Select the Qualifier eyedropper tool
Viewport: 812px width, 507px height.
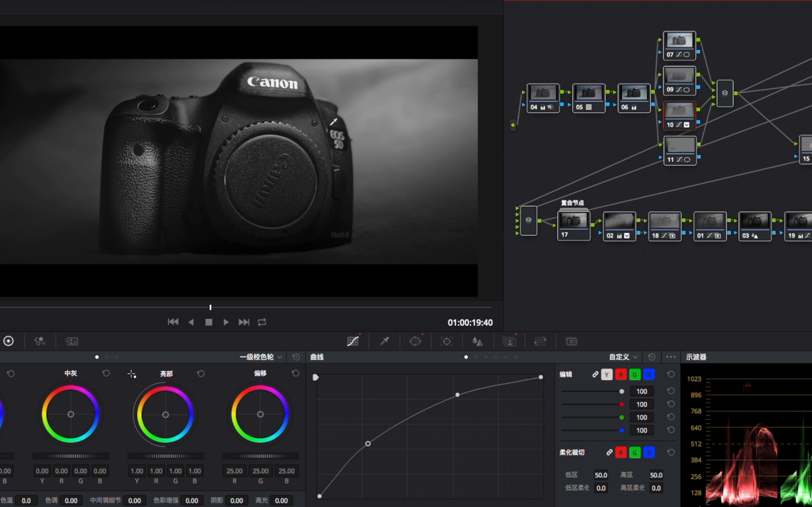[384, 341]
